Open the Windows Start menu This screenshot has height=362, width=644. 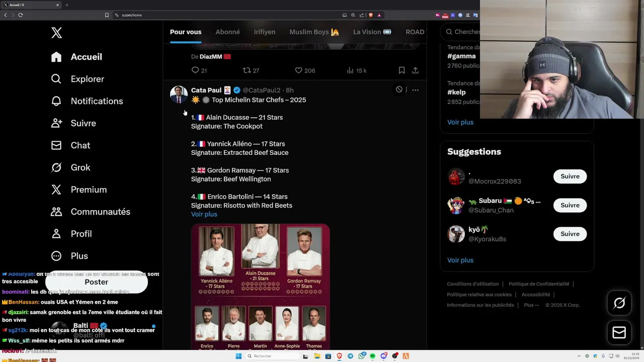coord(238,356)
